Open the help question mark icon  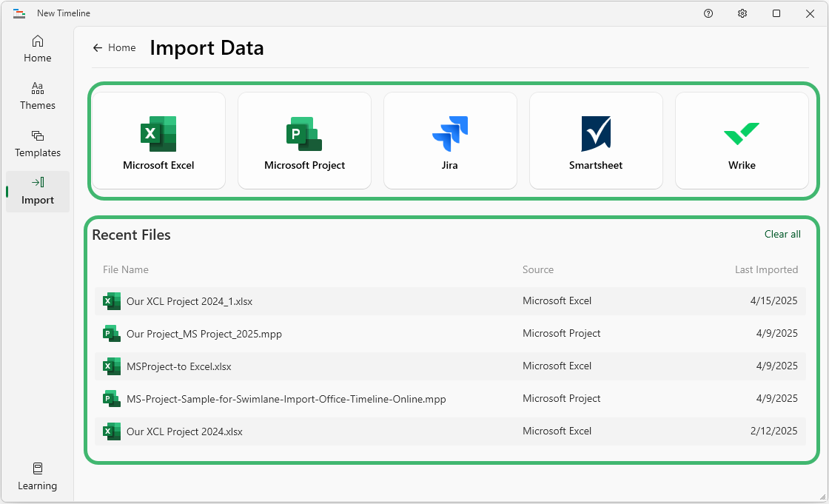coord(708,13)
